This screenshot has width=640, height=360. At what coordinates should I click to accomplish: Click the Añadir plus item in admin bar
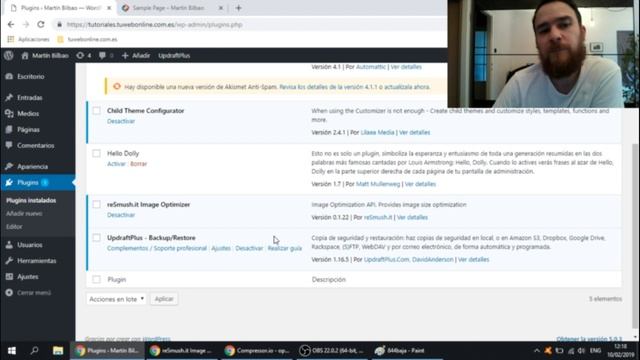click(x=136, y=56)
